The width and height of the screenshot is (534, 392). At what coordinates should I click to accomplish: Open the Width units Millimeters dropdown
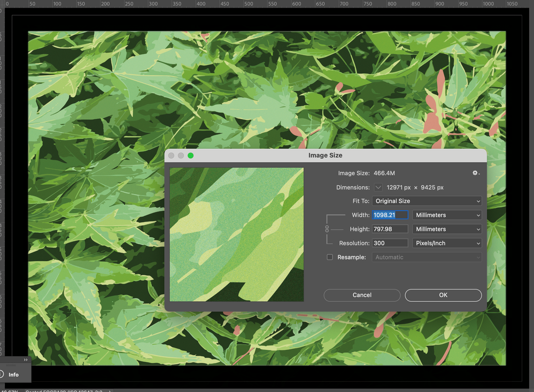[x=447, y=215]
